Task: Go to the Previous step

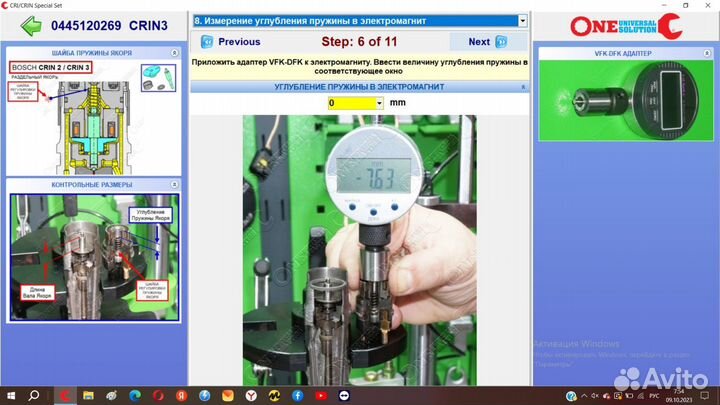Action: 231,42
